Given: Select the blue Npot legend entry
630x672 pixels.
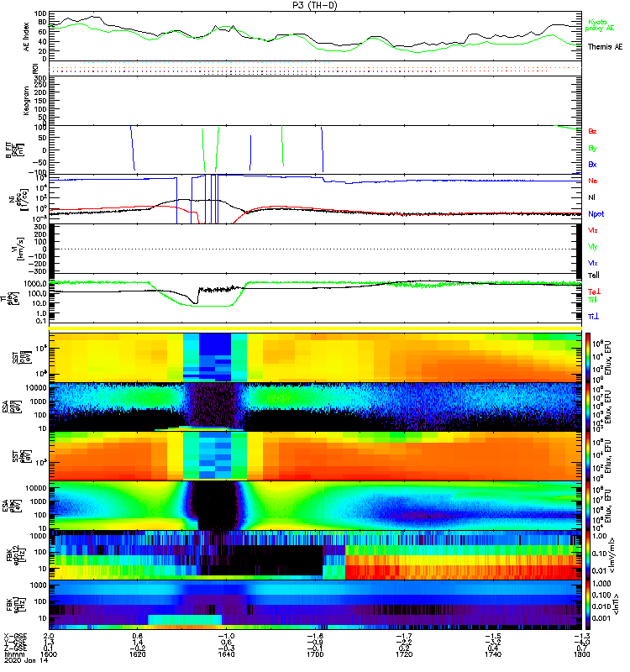Looking at the screenshot, I should pyautogui.click(x=596, y=214).
